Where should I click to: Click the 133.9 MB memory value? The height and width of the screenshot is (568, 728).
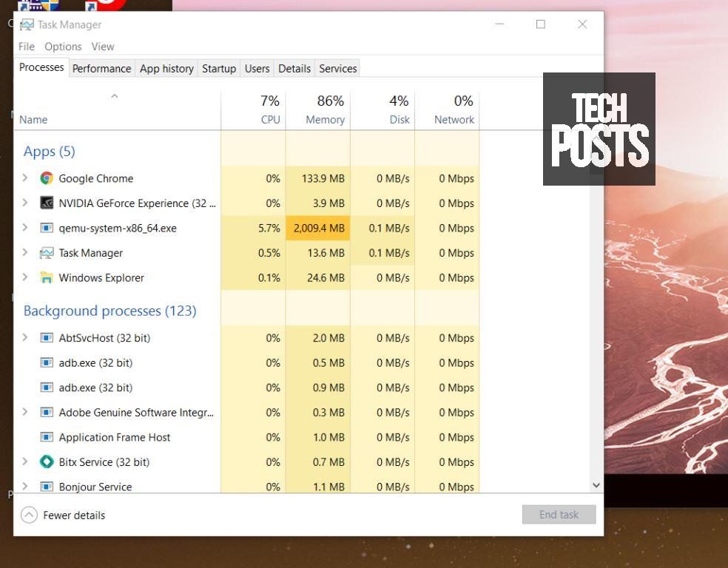click(323, 179)
